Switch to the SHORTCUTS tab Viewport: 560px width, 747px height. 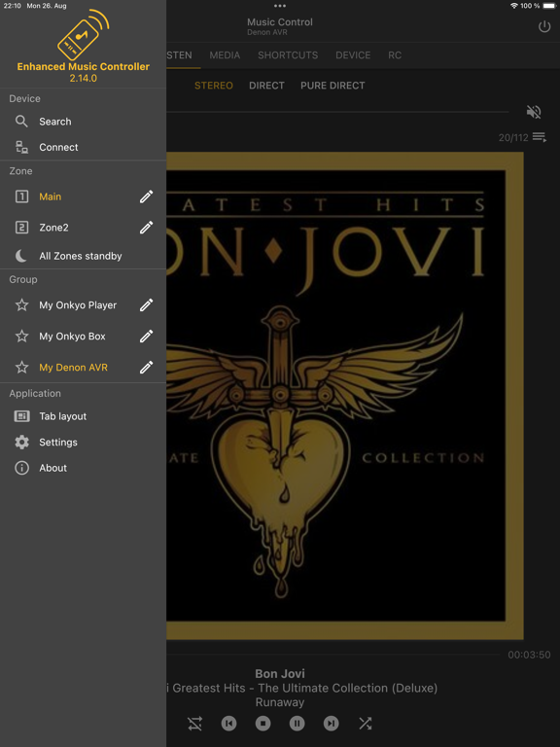pos(288,55)
